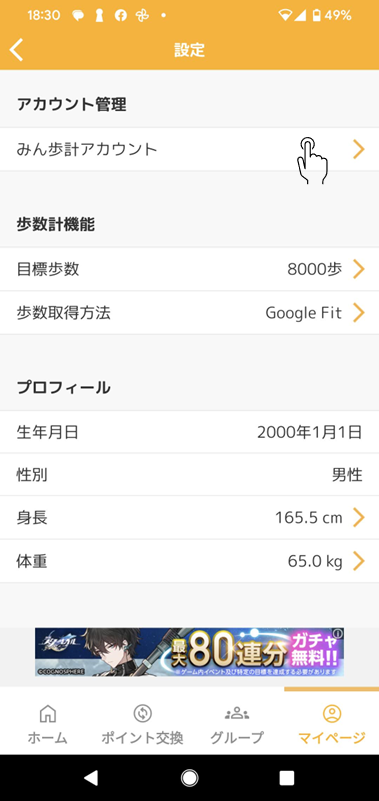This screenshot has height=801, width=379.
Task: Open 身長 chevron beside 165.5 cm
Action: (x=359, y=517)
